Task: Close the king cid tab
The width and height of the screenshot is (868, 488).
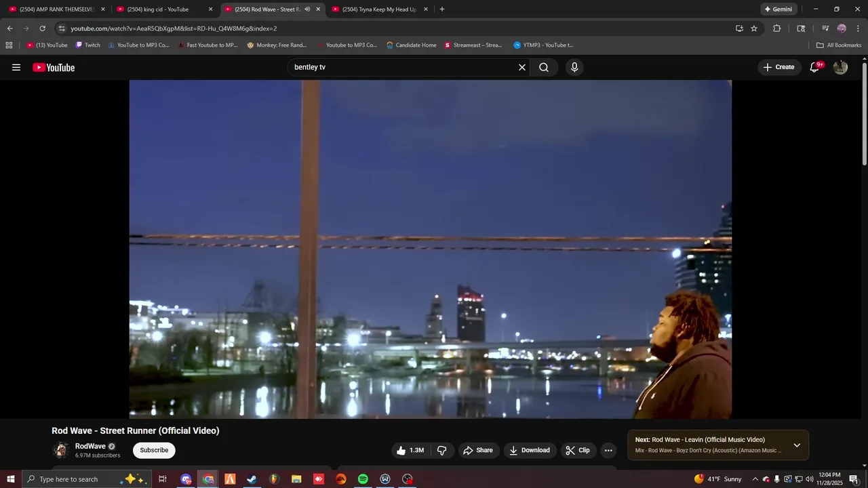Action: (210, 9)
